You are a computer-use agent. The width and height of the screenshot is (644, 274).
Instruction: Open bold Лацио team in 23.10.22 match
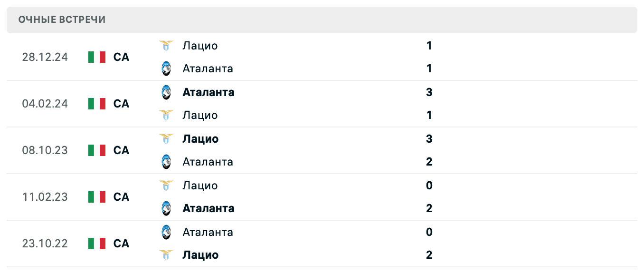click(200, 255)
